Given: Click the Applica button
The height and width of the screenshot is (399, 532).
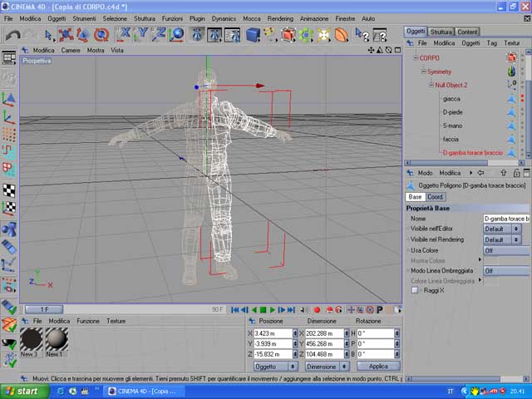Looking at the screenshot, I should coord(378,367).
